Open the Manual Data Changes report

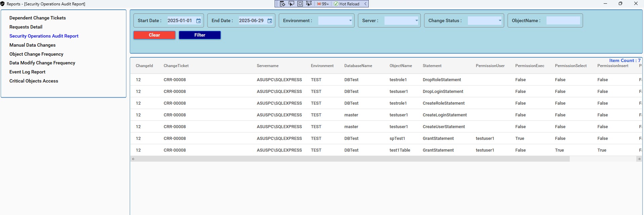click(32, 45)
